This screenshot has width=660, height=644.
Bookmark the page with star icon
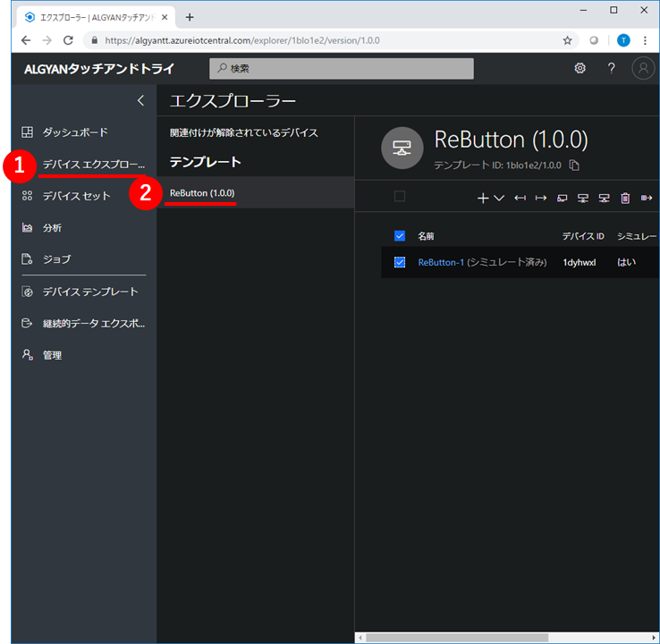click(567, 40)
